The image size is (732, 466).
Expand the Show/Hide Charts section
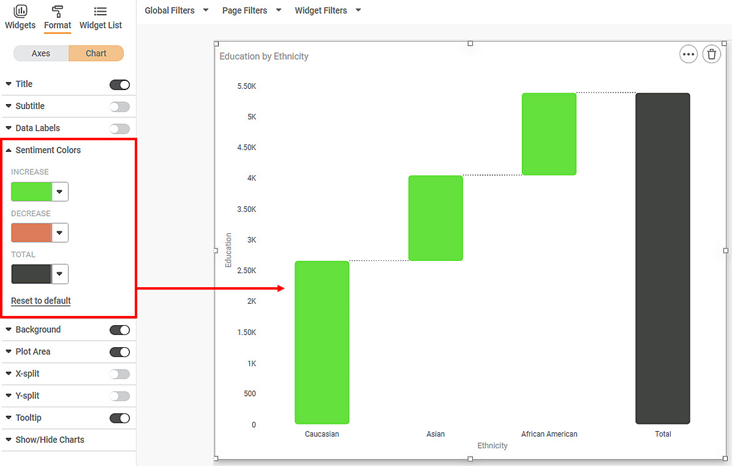point(50,440)
